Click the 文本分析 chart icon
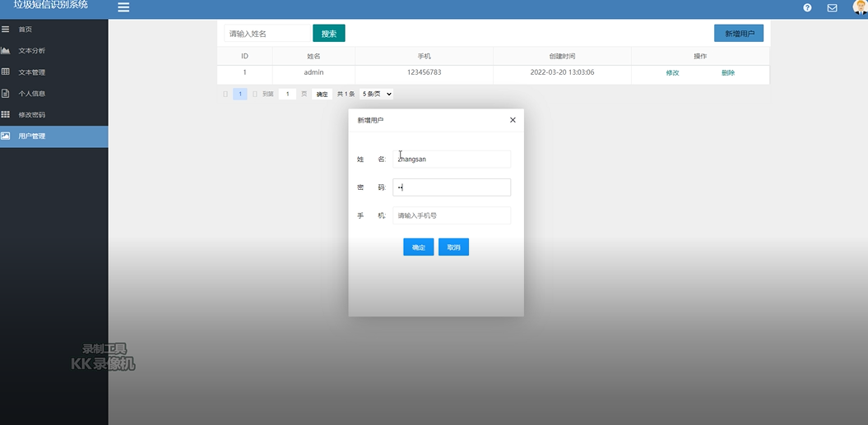Image resolution: width=868 pixels, height=425 pixels. coord(6,50)
